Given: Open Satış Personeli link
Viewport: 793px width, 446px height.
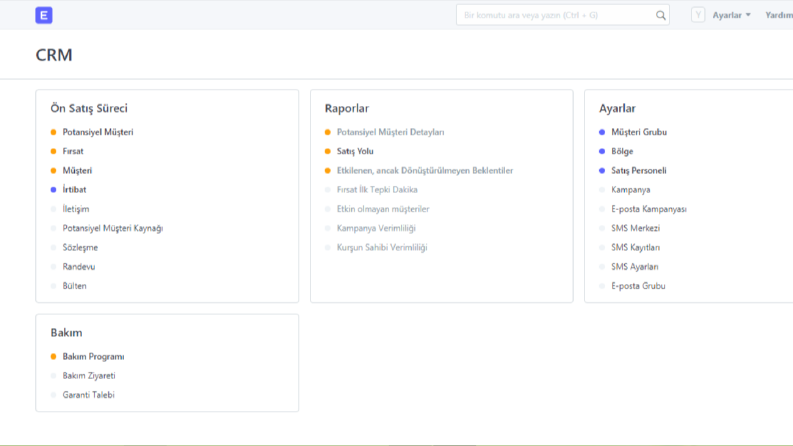Looking at the screenshot, I should (x=639, y=170).
